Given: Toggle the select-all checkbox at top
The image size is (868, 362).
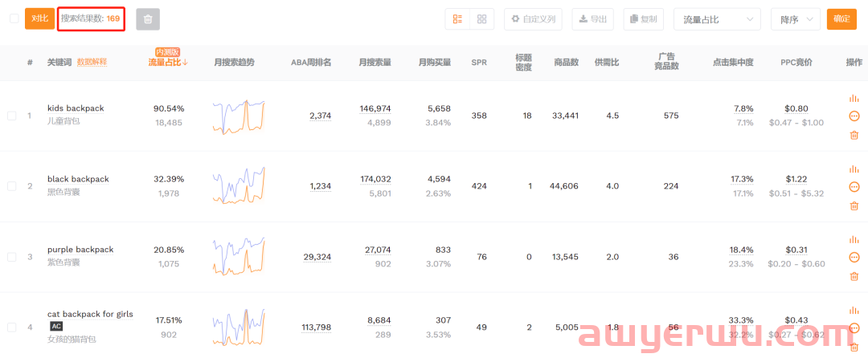Looking at the screenshot, I should [x=14, y=18].
